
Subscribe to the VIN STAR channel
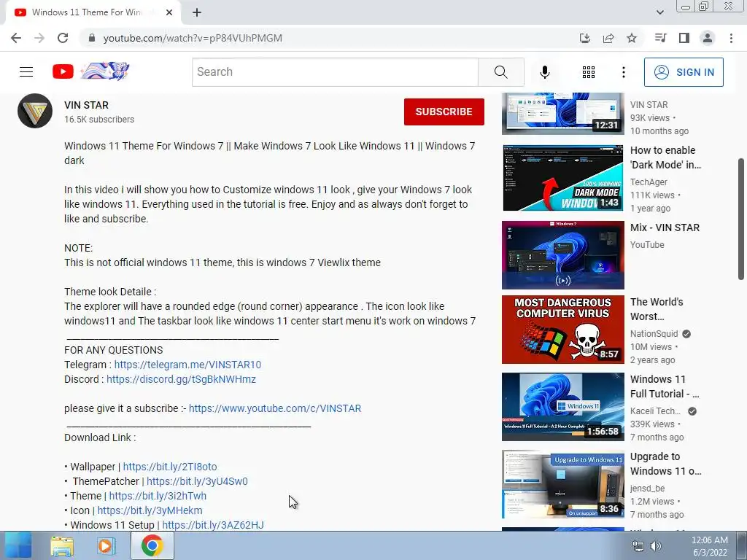coord(444,112)
